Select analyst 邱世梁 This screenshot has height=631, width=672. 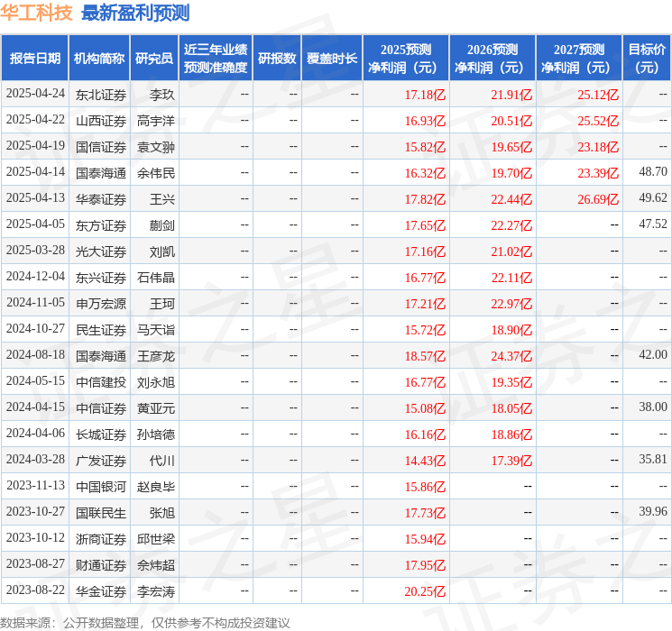[x=156, y=539]
